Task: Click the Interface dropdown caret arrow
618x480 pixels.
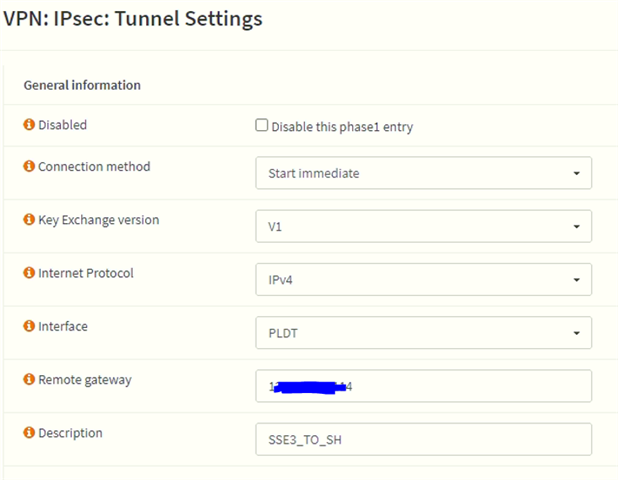Action: [x=576, y=333]
